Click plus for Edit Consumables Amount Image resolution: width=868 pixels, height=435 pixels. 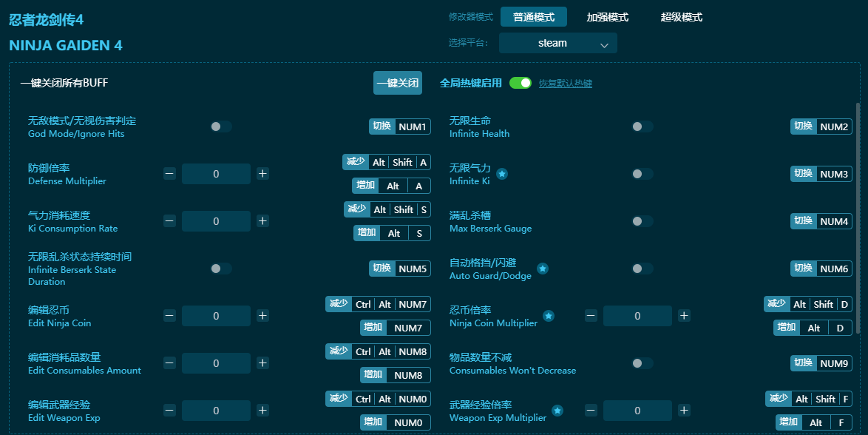click(x=262, y=363)
